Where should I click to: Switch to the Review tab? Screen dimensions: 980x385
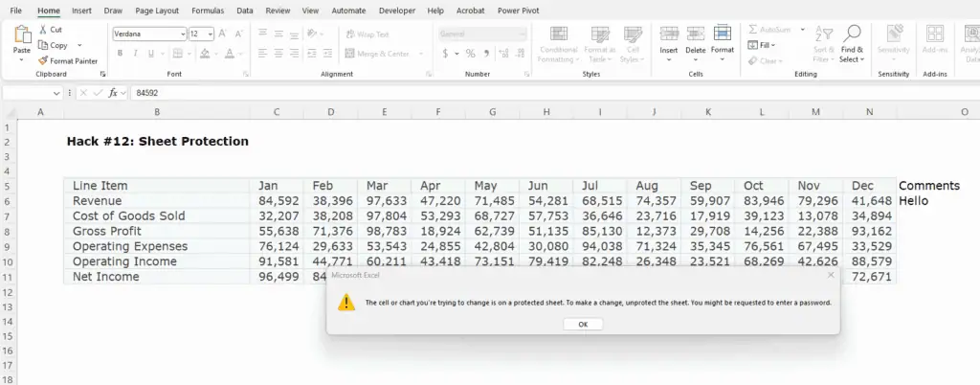(278, 11)
